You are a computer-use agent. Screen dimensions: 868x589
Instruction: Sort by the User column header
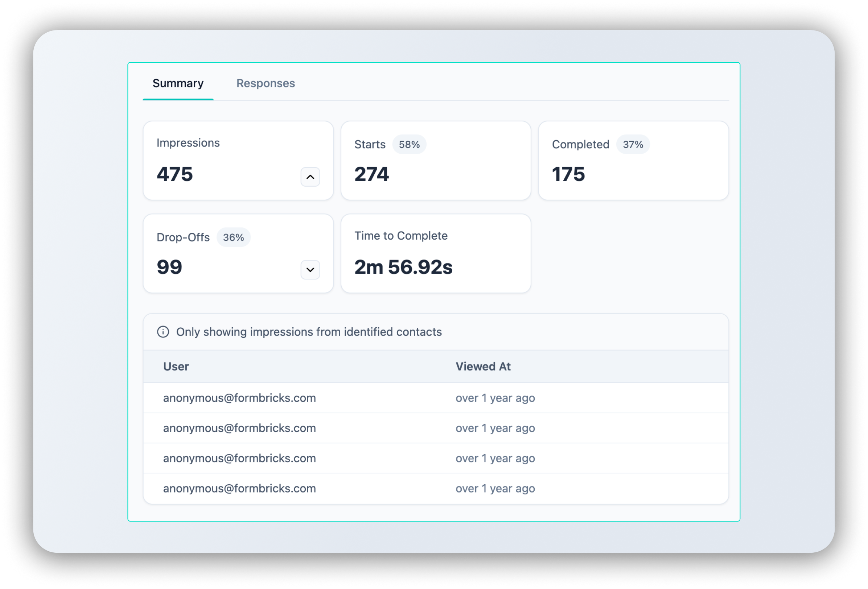click(176, 366)
